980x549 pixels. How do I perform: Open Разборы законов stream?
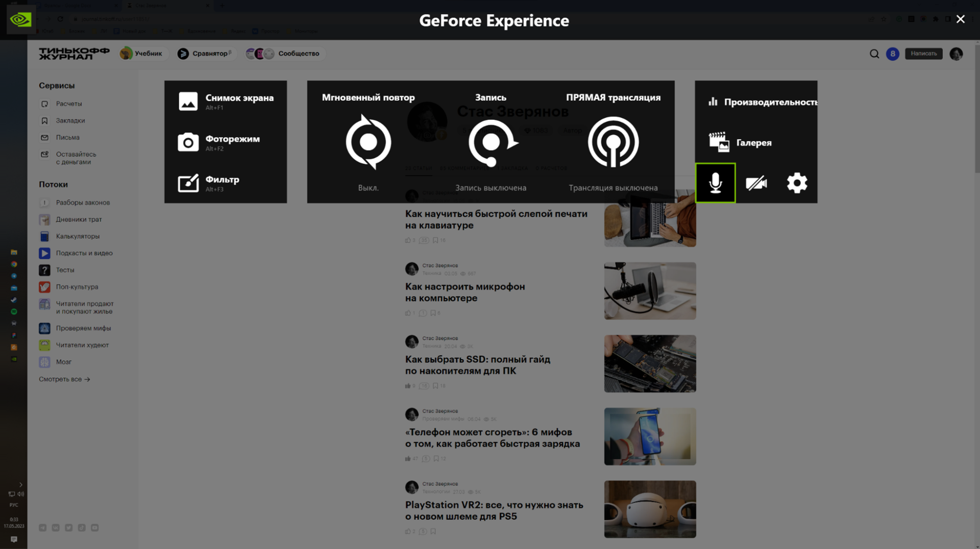pyautogui.click(x=74, y=202)
